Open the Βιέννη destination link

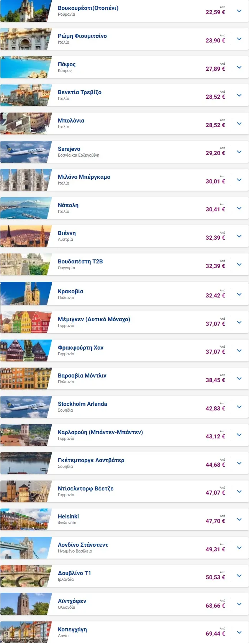tap(67, 233)
